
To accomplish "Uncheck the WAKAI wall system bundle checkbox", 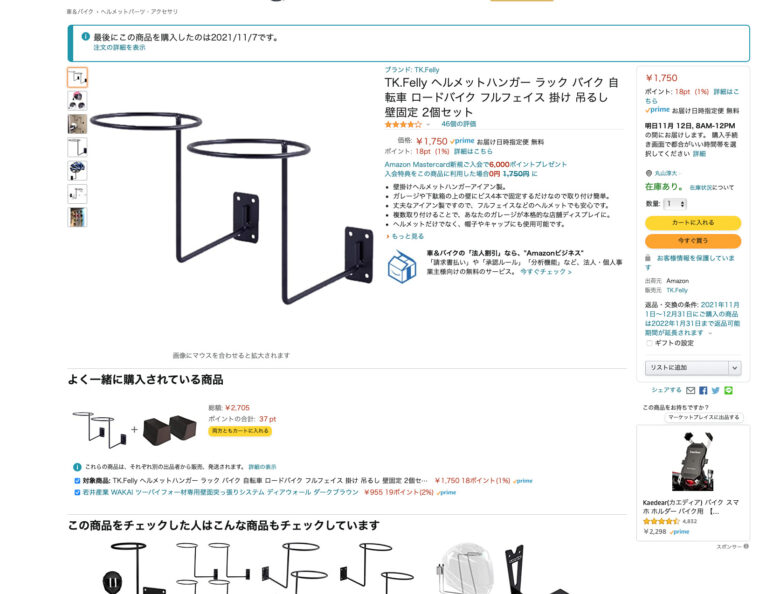I will click(77, 493).
